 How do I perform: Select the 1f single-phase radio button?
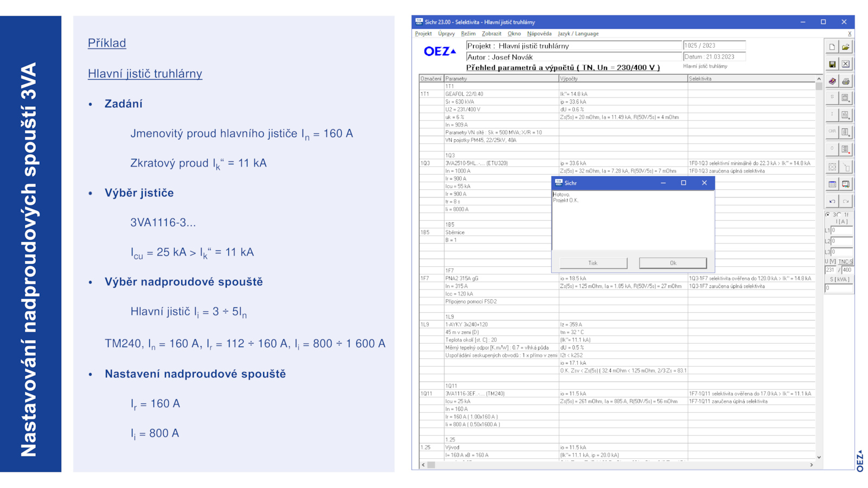tap(839, 215)
